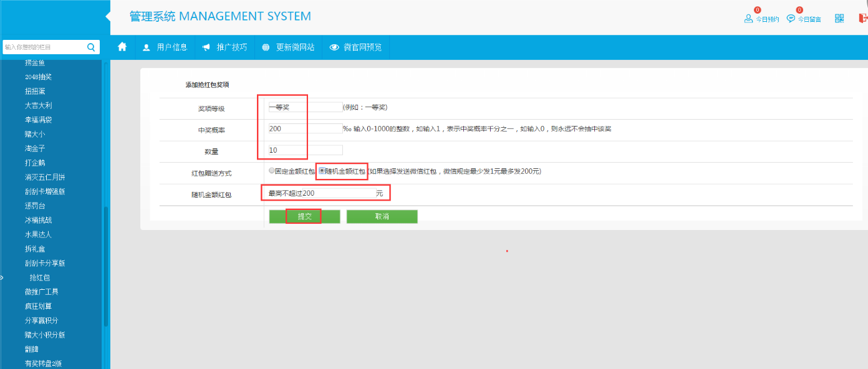Click the 奖项等级 input field

pos(305,107)
